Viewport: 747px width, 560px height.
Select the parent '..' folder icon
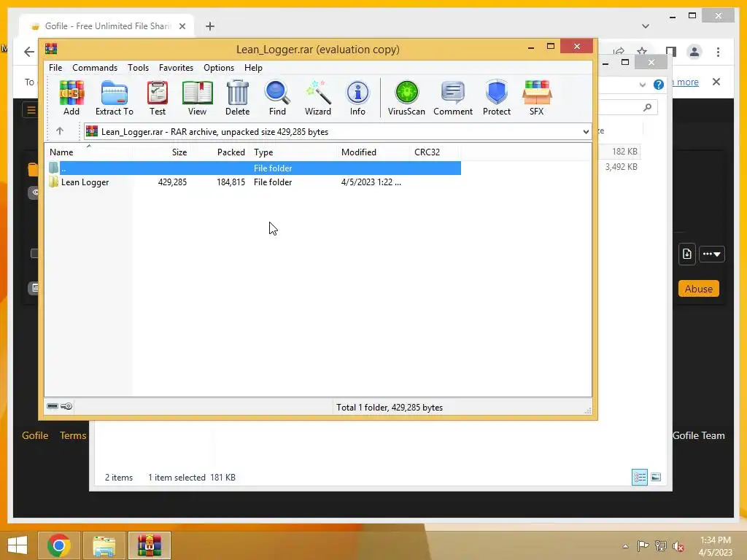click(x=53, y=168)
